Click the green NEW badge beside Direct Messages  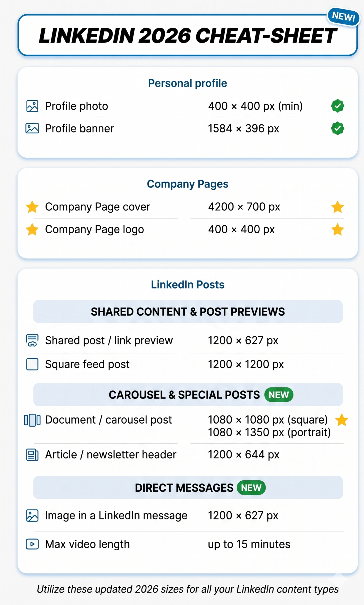pos(251,488)
